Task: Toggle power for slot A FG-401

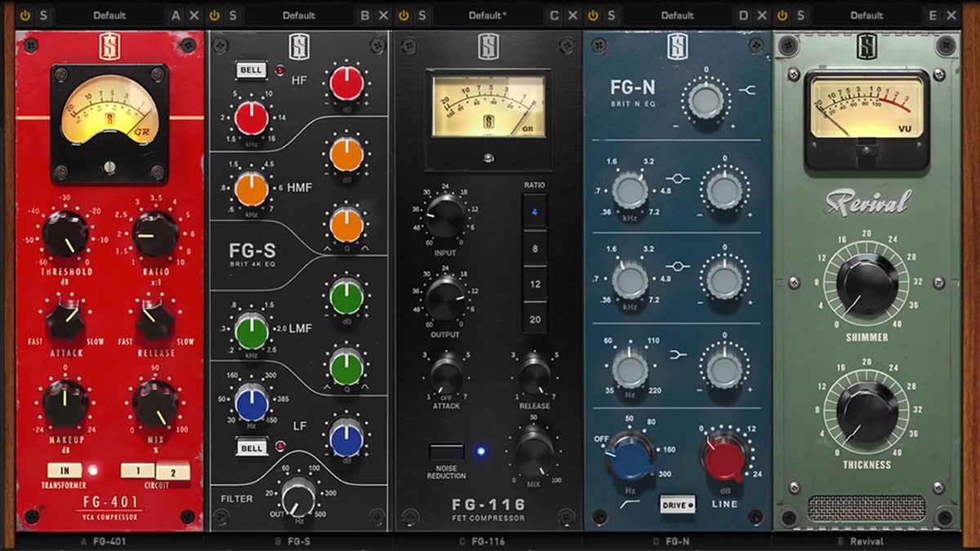Action: point(24,16)
